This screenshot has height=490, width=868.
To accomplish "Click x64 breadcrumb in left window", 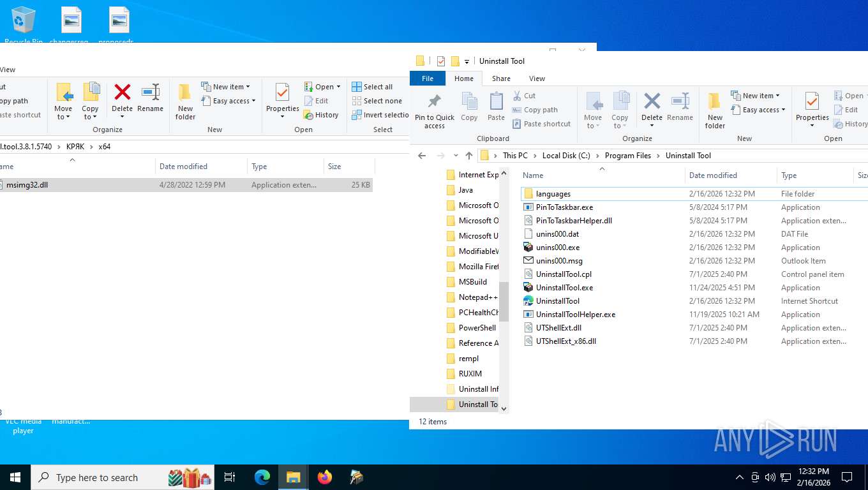I will [104, 147].
